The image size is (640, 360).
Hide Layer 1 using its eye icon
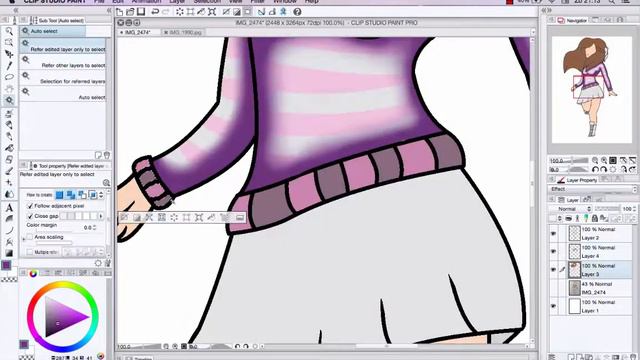point(553,306)
